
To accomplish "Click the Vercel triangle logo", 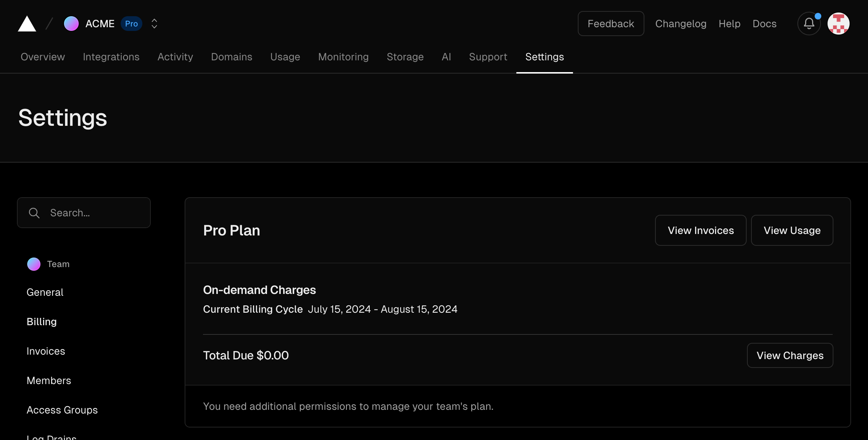I will pyautogui.click(x=27, y=24).
